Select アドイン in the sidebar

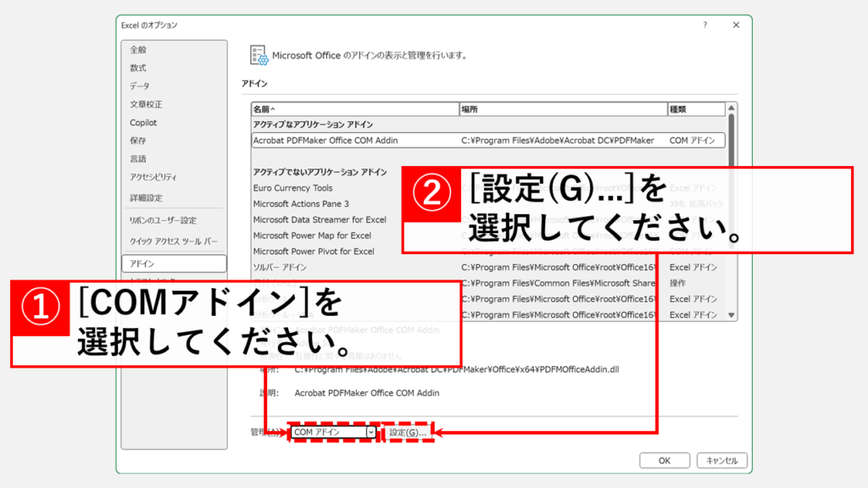pyautogui.click(x=148, y=263)
